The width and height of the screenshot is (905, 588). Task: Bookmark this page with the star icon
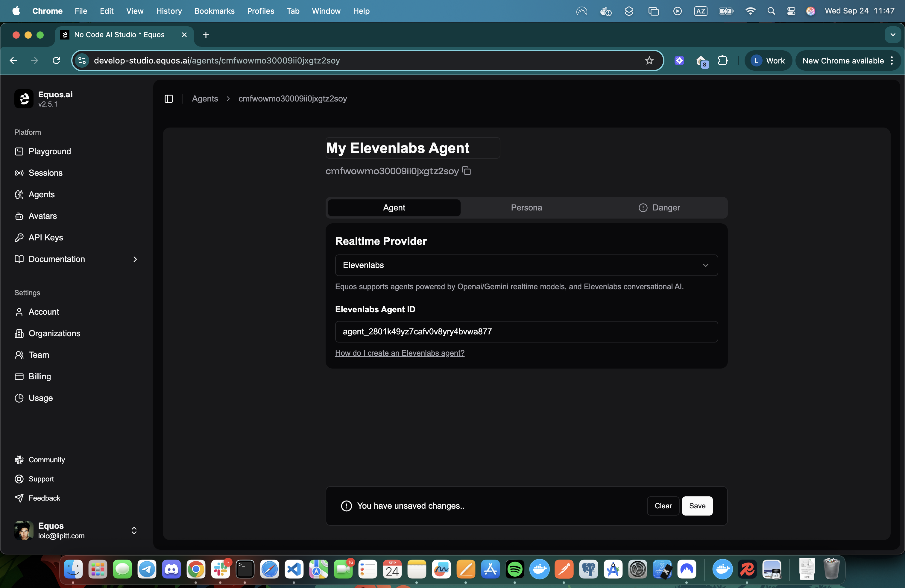click(x=649, y=60)
